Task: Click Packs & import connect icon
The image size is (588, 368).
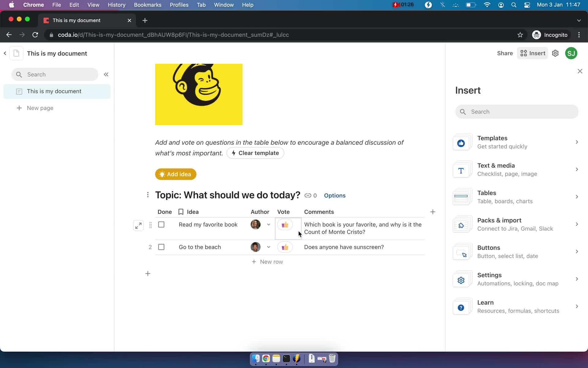Action: (x=461, y=225)
